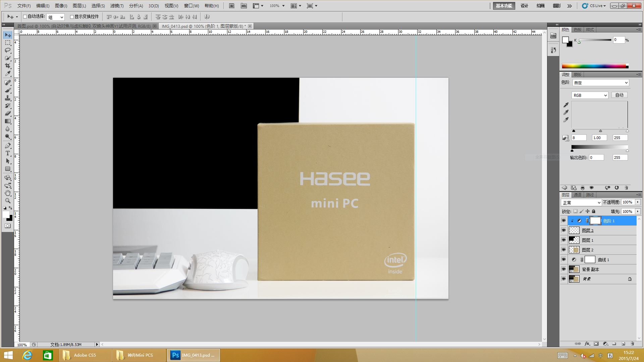This screenshot has width=644, height=362.
Task: Select the 基本功能 workspace button
Action: pyautogui.click(x=504, y=6)
